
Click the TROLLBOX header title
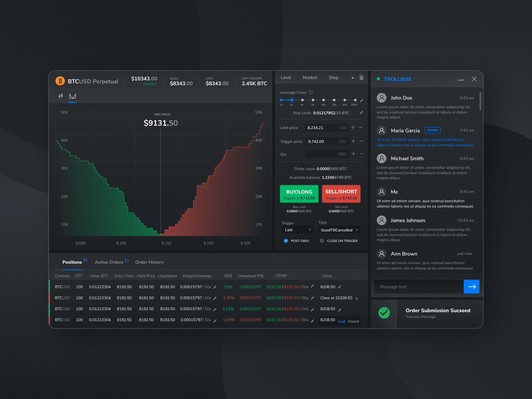397,79
